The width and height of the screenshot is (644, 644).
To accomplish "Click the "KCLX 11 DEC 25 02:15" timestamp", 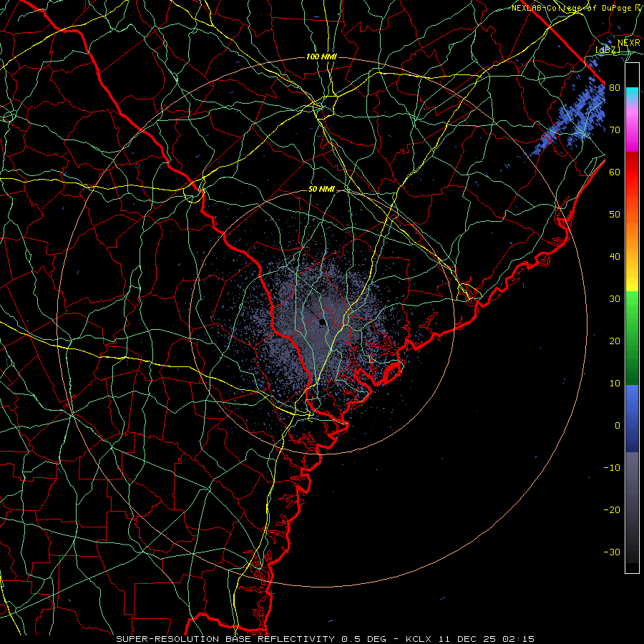I will (x=470, y=639).
